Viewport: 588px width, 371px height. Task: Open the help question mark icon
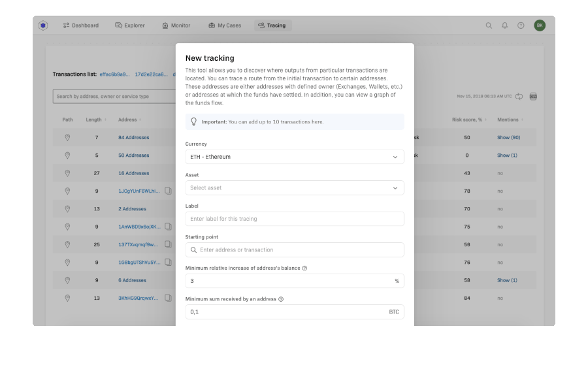pyautogui.click(x=521, y=25)
